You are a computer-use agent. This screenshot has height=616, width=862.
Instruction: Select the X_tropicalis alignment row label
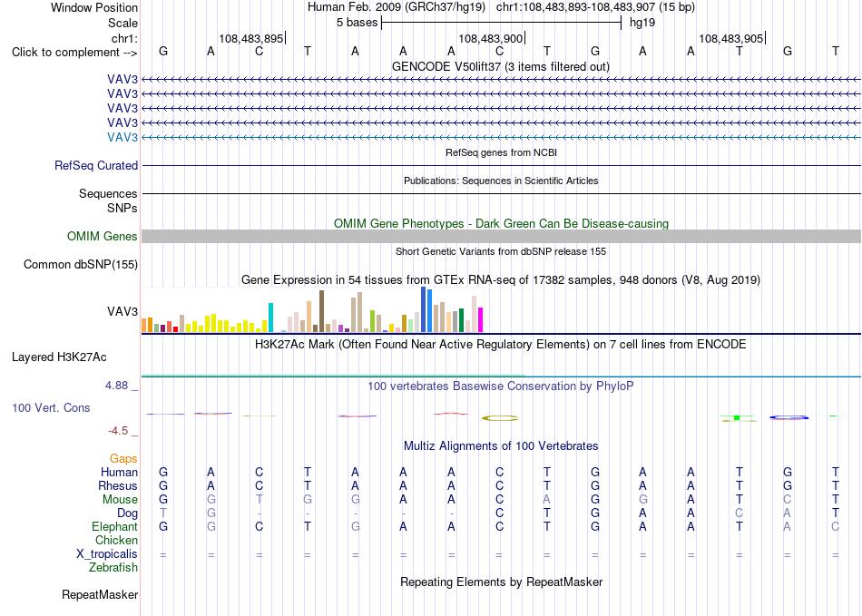click(x=107, y=554)
